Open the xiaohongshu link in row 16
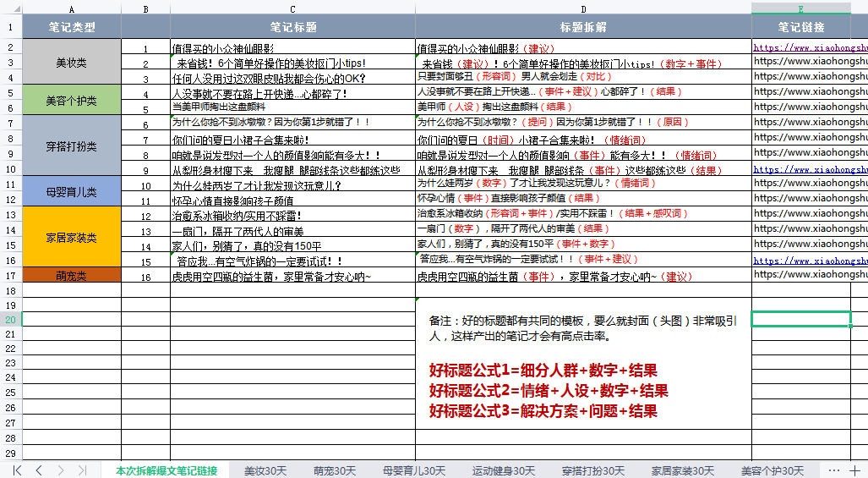 [x=810, y=261]
